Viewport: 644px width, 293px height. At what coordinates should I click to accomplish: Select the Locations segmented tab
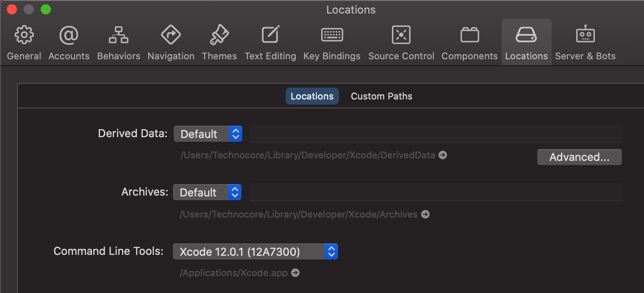click(312, 97)
